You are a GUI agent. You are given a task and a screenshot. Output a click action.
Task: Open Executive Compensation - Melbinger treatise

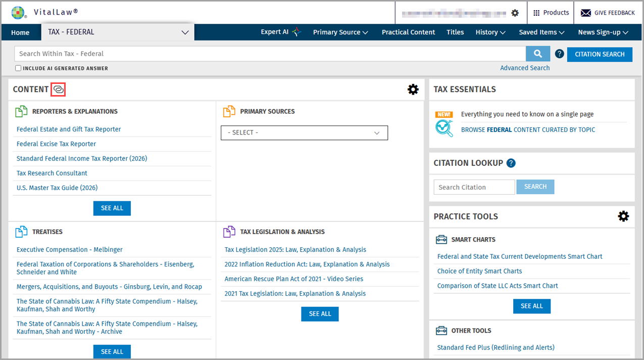click(70, 250)
